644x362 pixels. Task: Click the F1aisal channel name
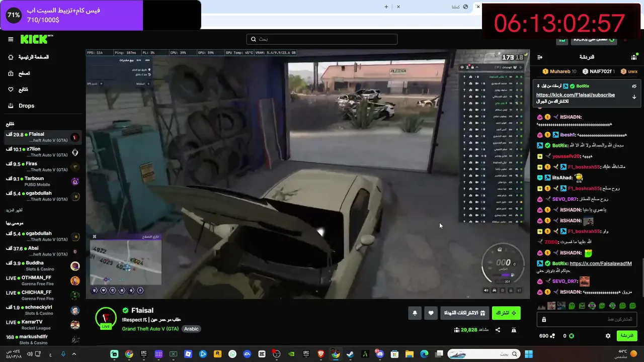pyautogui.click(x=142, y=311)
